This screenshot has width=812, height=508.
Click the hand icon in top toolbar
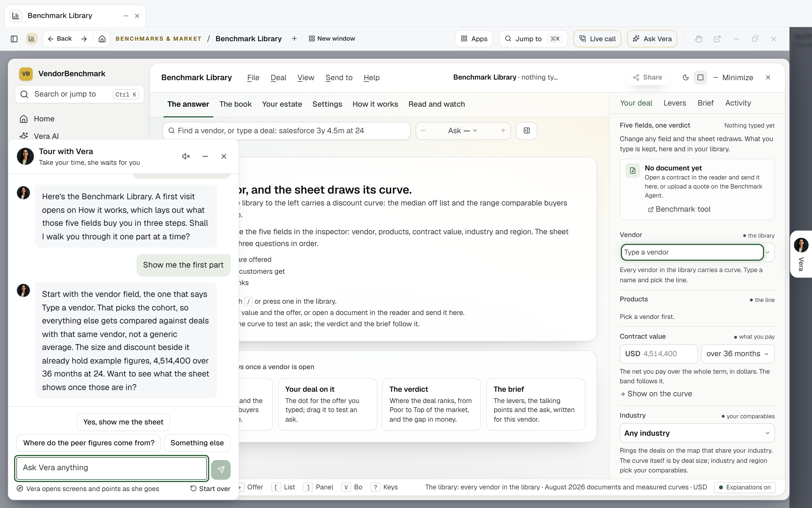click(x=699, y=39)
